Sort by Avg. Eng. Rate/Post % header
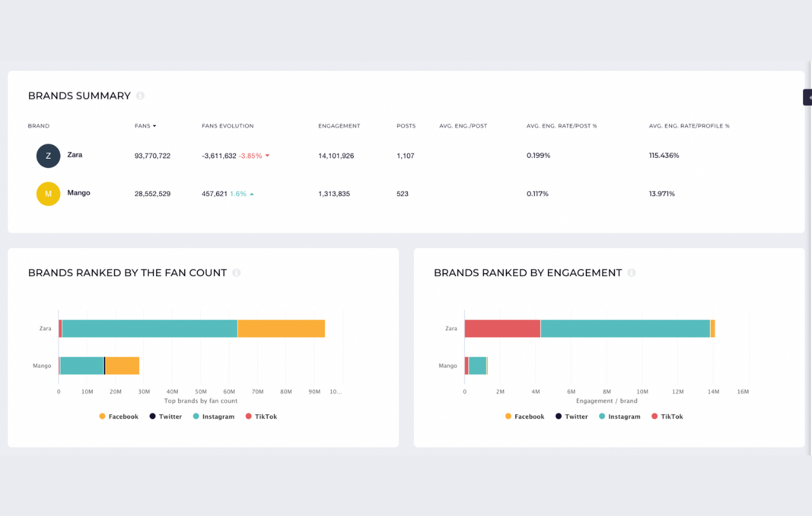This screenshot has width=812, height=516. 562,126
